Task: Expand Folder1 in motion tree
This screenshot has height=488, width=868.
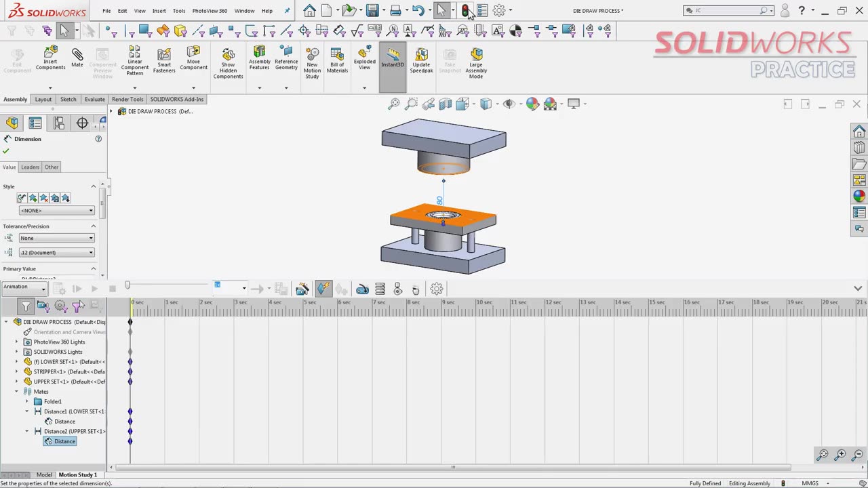Action: click(28, 401)
